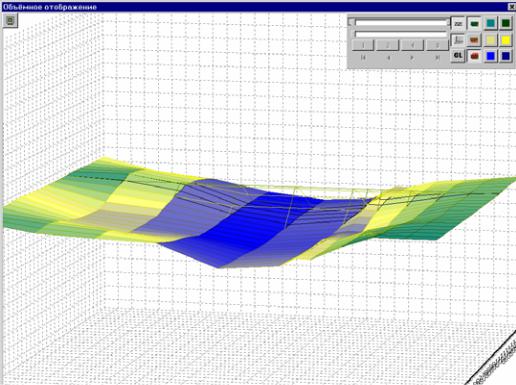Image resolution: width=516 pixels, height=385 pixels.
Task: Select the dark green surface shape icon
Action: (x=474, y=24)
